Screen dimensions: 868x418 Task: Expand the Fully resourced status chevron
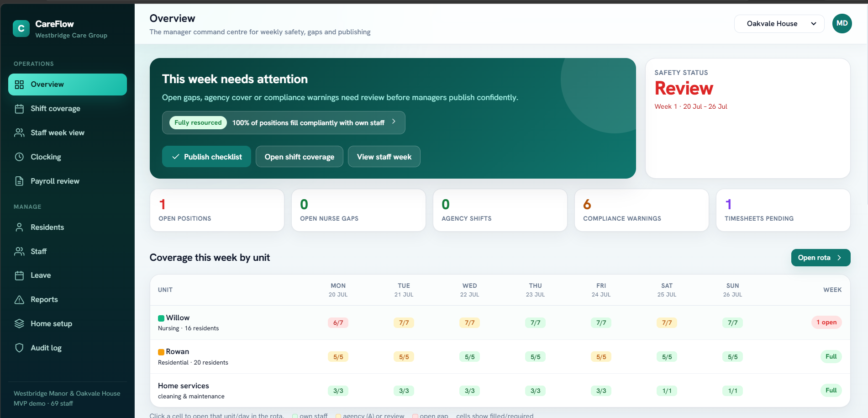pos(394,122)
